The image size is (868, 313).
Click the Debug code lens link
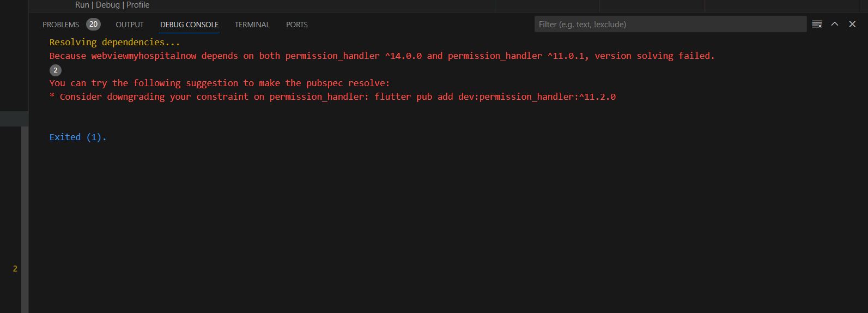(x=108, y=5)
